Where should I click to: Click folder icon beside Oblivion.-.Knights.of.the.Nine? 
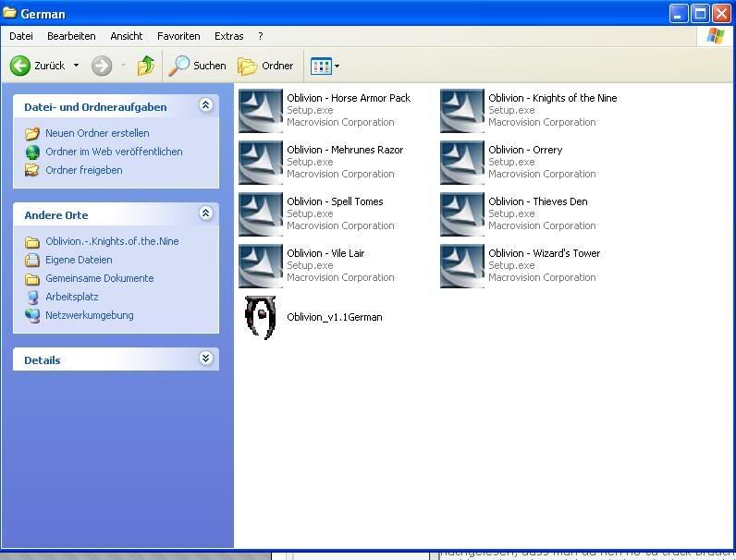(32, 242)
